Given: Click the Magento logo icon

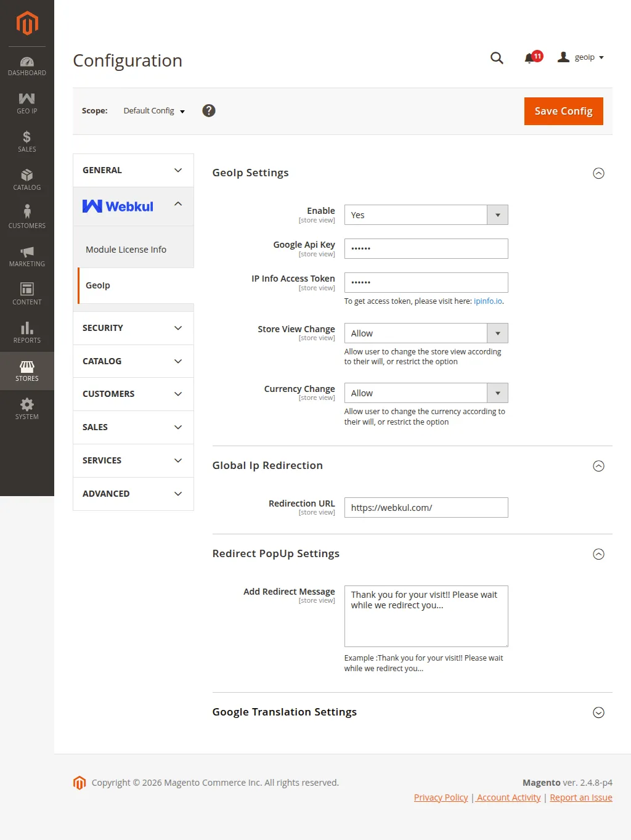Looking at the screenshot, I should click(27, 23).
